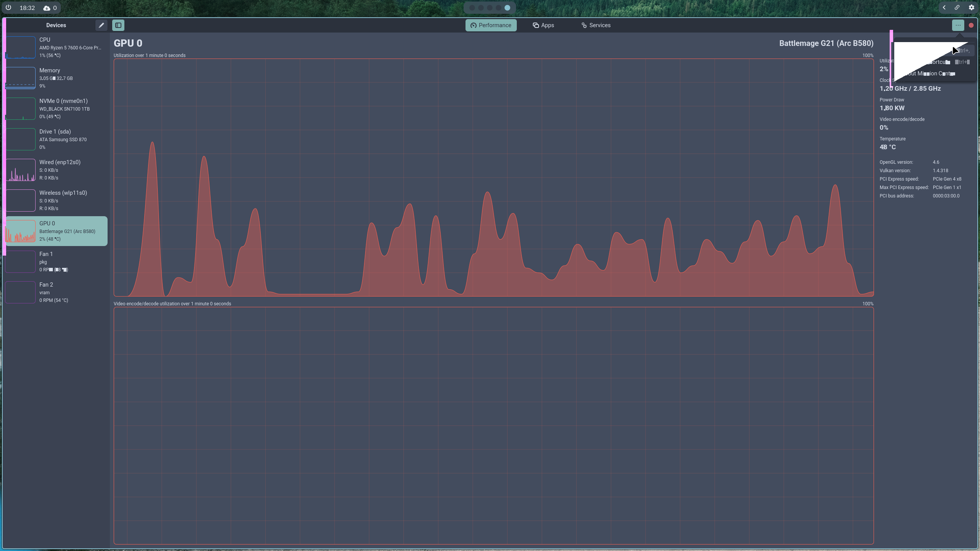The image size is (980, 551).
Task: Click the power icon in top bar
Action: [8, 8]
